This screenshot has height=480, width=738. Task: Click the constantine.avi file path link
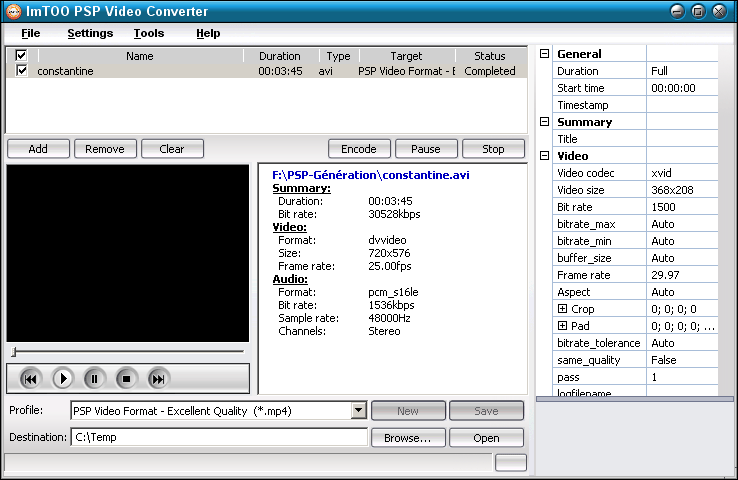pyautogui.click(x=371, y=175)
